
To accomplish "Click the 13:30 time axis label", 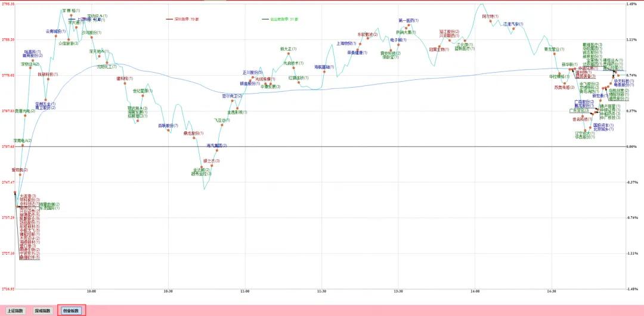I will 398,292.
